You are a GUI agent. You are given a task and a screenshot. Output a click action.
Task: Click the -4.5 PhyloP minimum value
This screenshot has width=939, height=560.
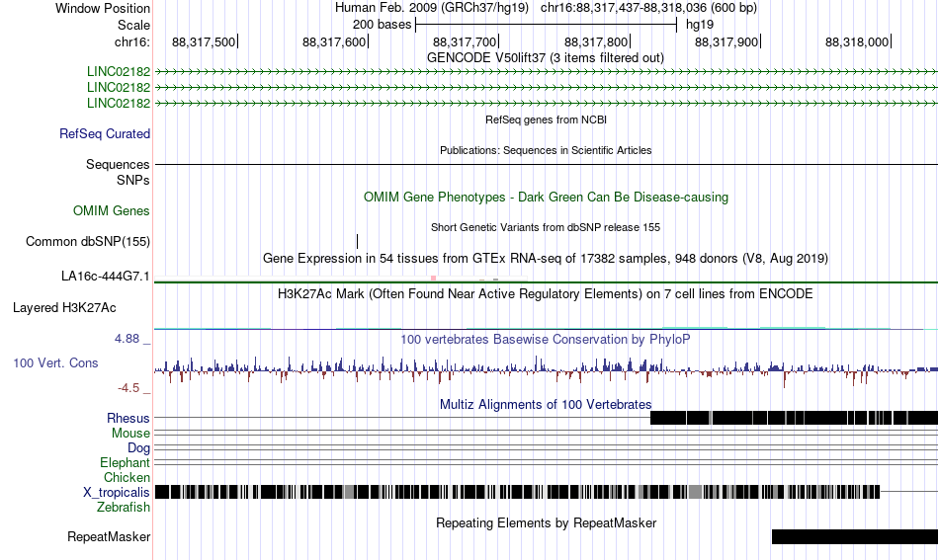(128, 388)
